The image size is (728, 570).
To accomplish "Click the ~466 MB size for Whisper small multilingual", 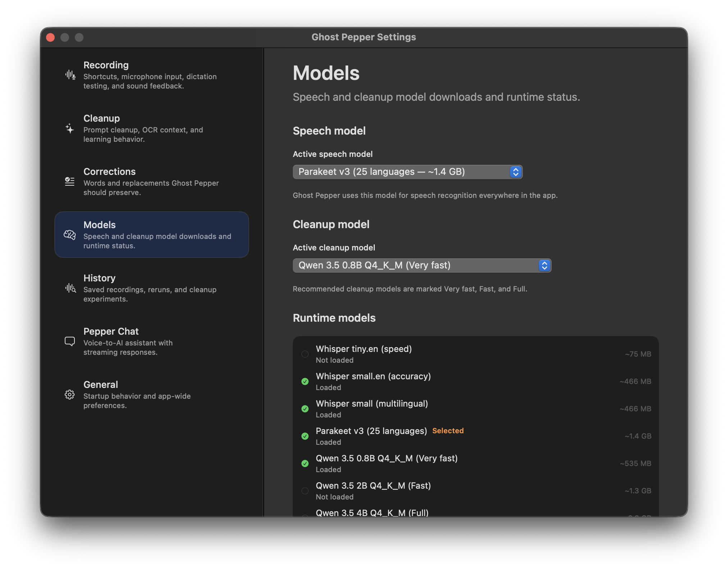I will [x=636, y=409].
